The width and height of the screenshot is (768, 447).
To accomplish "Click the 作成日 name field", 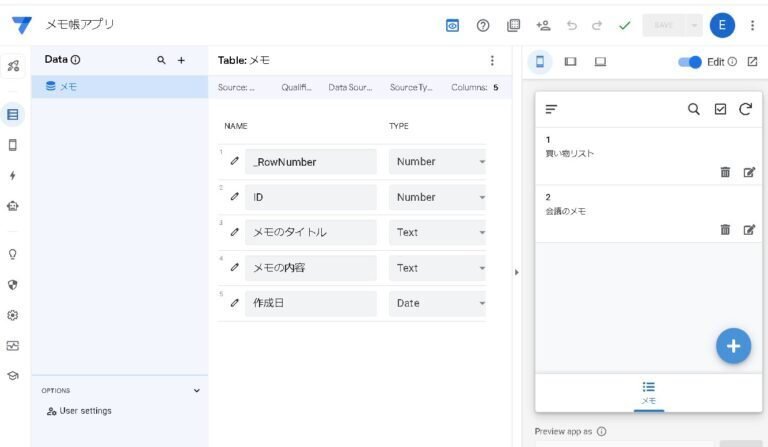I will coord(311,303).
